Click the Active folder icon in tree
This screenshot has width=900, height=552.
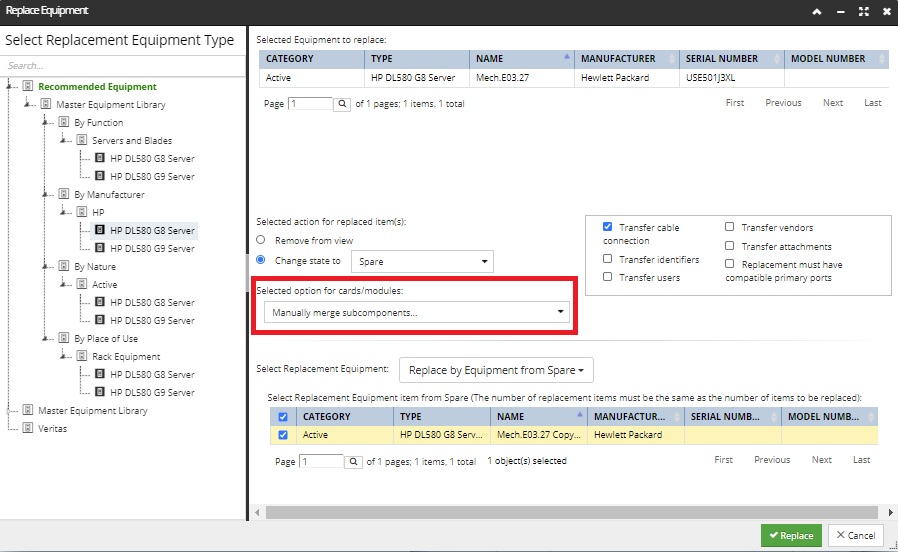pos(82,284)
